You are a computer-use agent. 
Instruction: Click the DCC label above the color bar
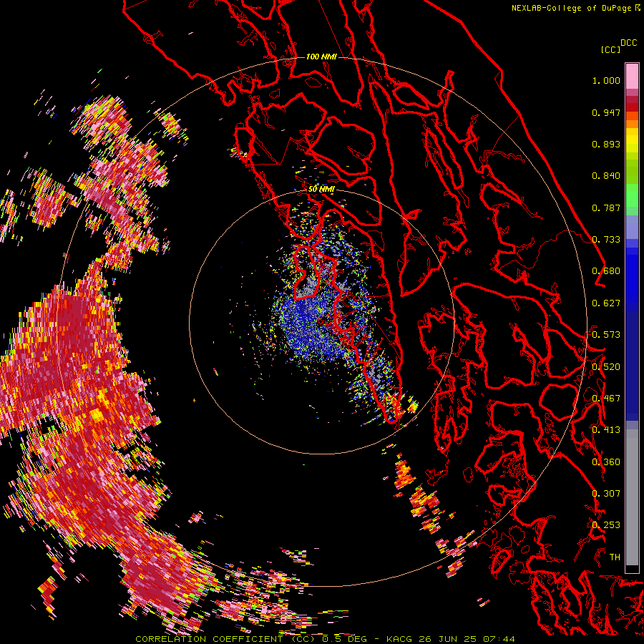point(629,43)
